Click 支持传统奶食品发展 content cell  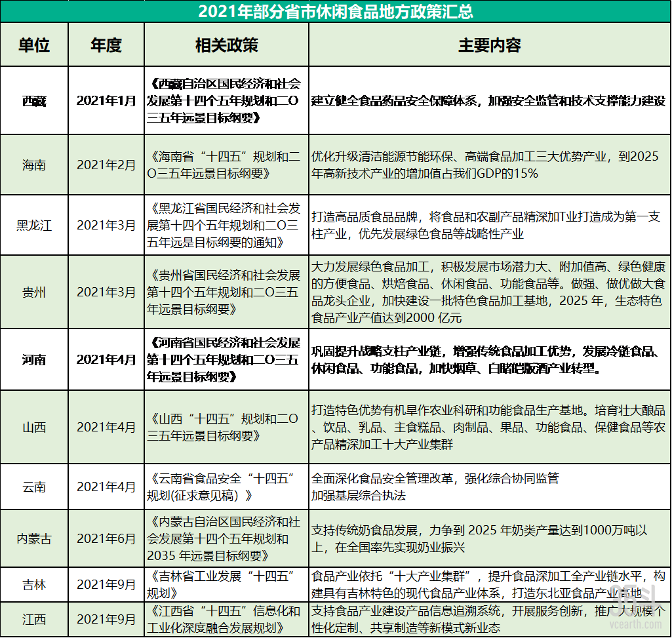(x=490, y=538)
